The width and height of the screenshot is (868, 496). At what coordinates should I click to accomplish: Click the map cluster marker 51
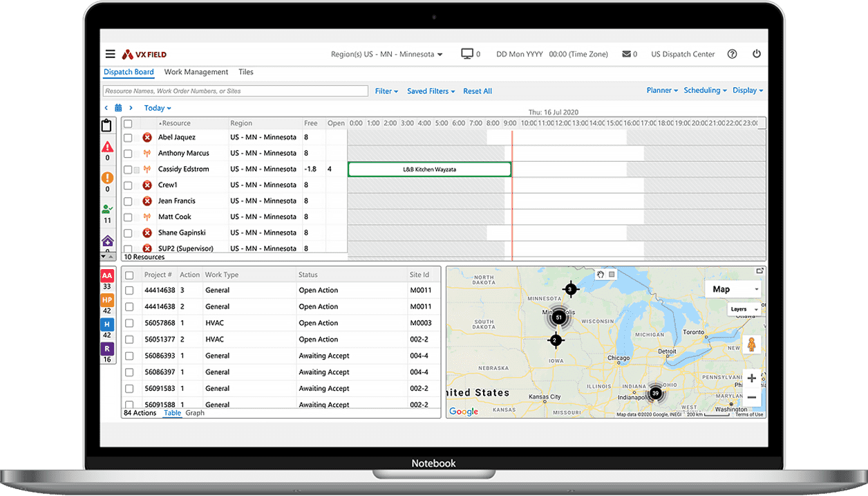tap(558, 318)
